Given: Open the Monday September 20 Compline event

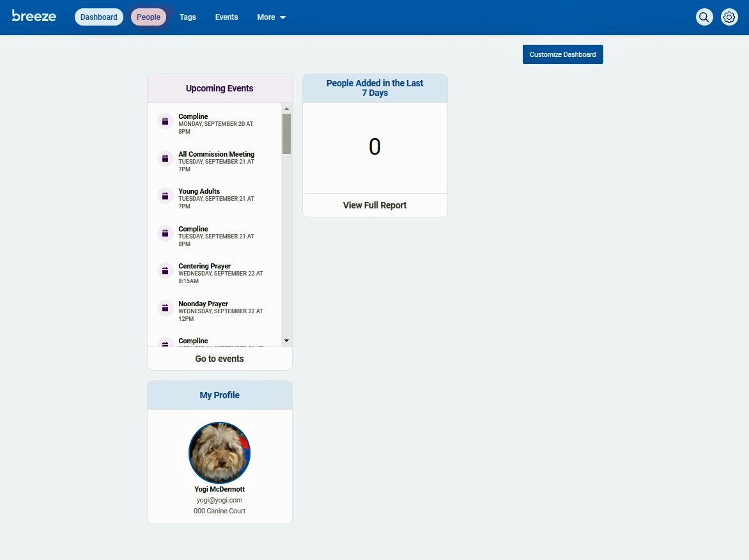Looking at the screenshot, I should [x=217, y=123].
